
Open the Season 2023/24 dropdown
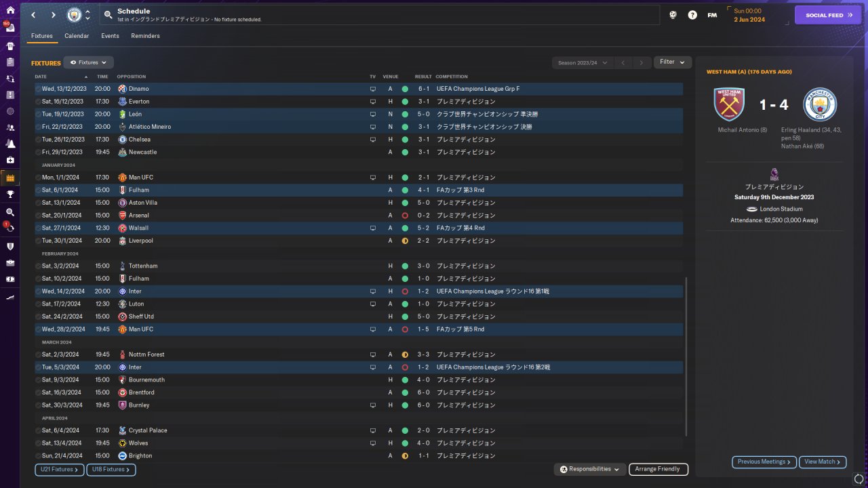pyautogui.click(x=583, y=62)
